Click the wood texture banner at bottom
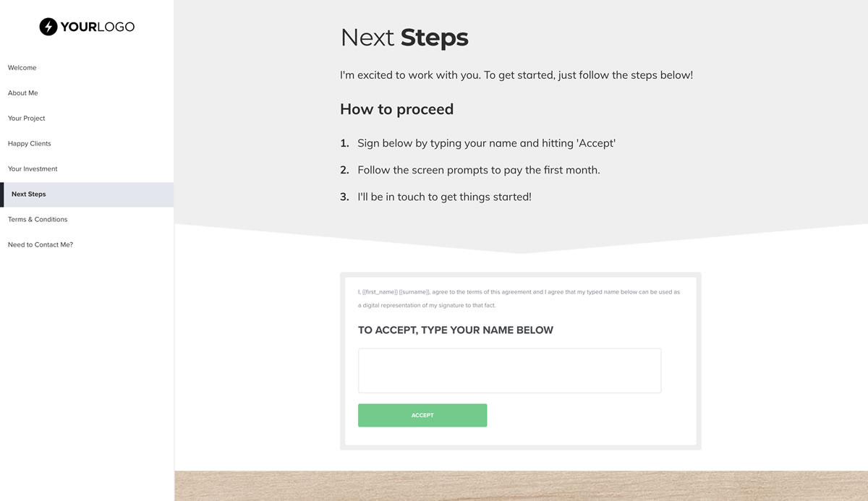The image size is (868, 501). click(521, 487)
